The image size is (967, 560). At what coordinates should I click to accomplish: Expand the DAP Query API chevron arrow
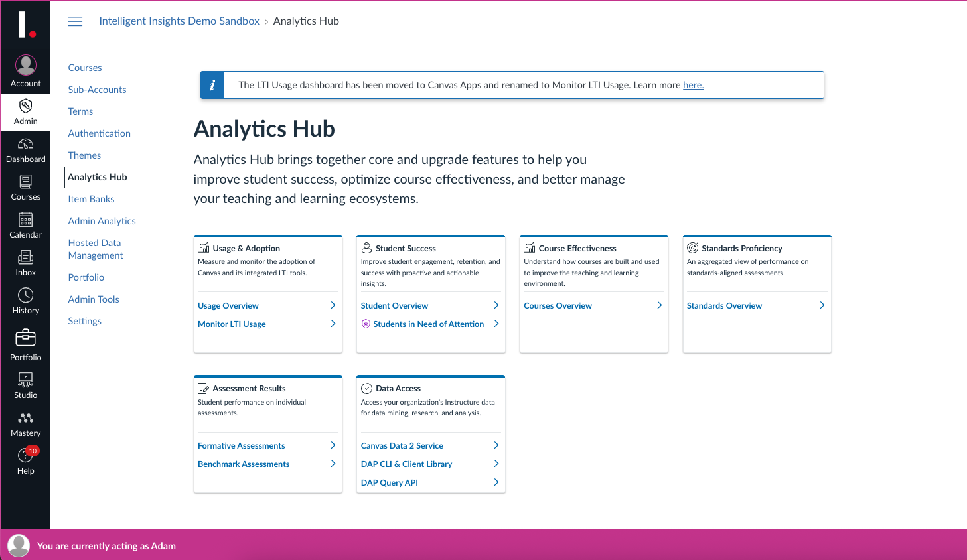pyautogui.click(x=496, y=482)
